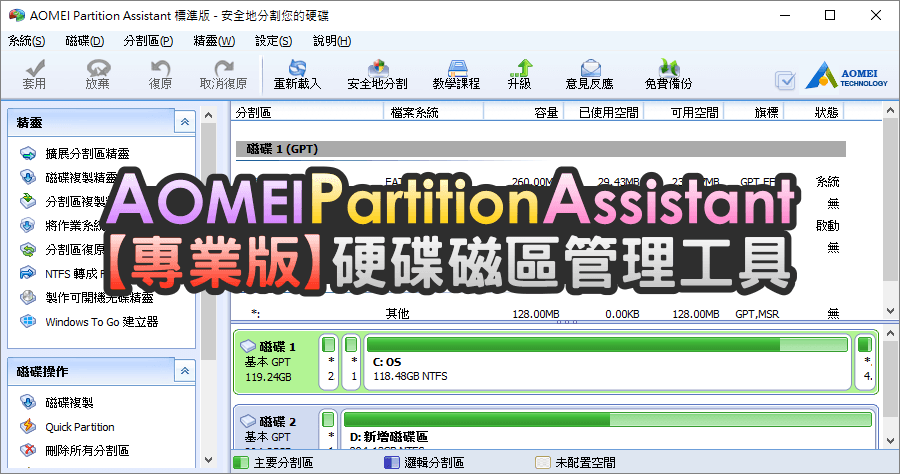900x474 pixels.
Task: Sort by 分割區 column header
Action: click(x=308, y=112)
